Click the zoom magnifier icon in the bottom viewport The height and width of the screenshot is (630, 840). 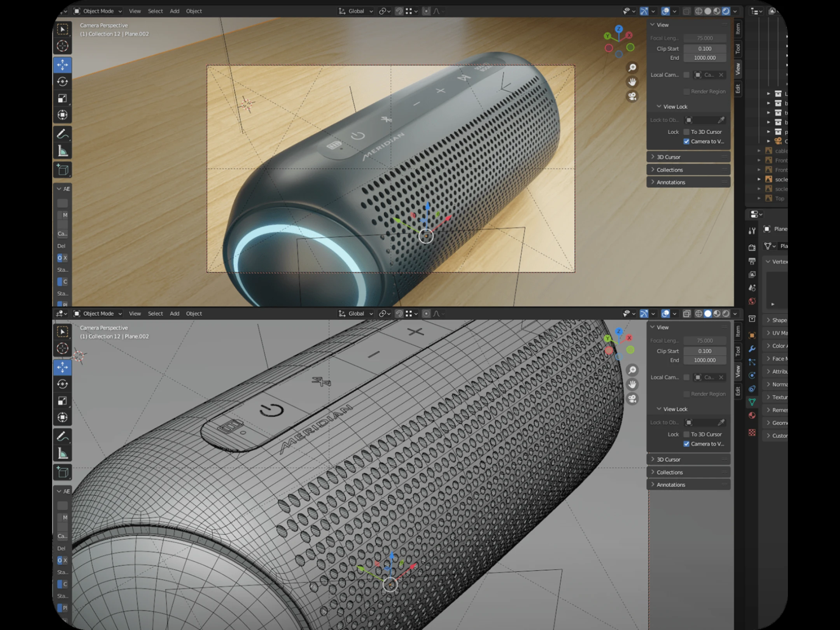click(x=632, y=370)
